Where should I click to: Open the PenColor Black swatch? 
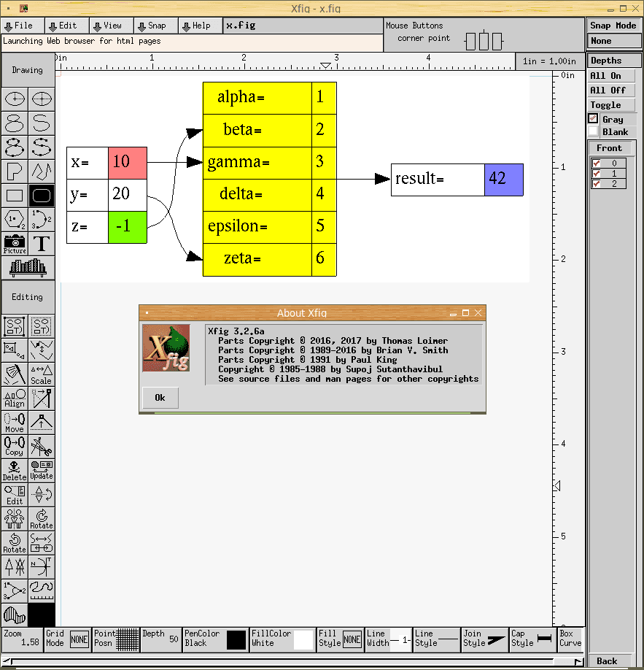pyautogui.click(x=216, y=639)
